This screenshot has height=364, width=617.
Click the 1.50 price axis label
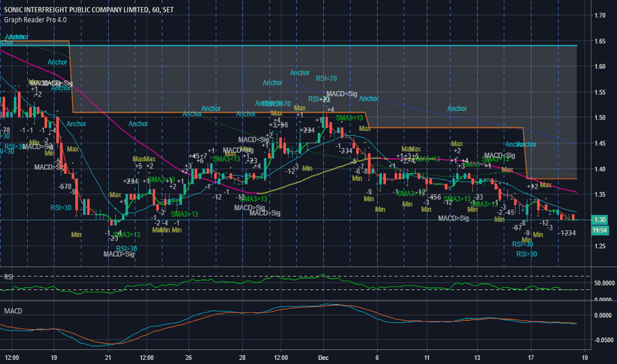(600, 118)
